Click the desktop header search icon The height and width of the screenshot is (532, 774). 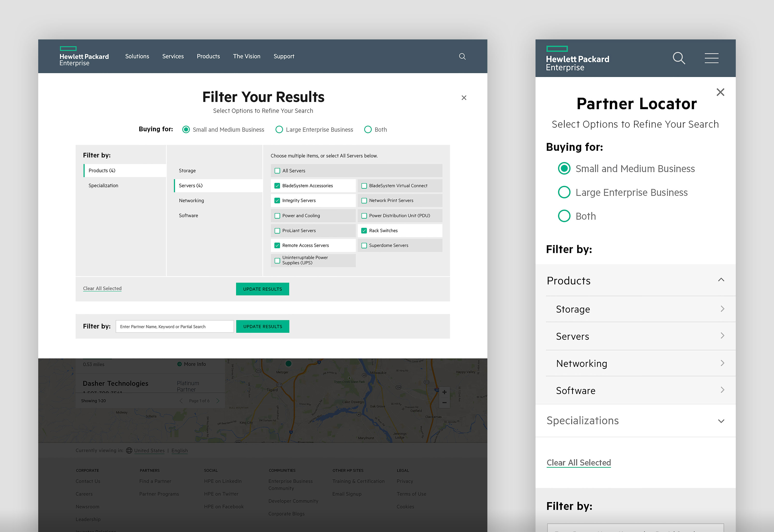point(462,56)
